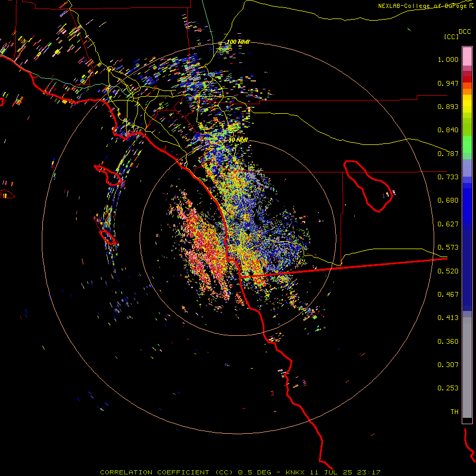Screen dimensions: 476x476
Task: Select the 0.947 scale value
Action: tap(448, 83)
